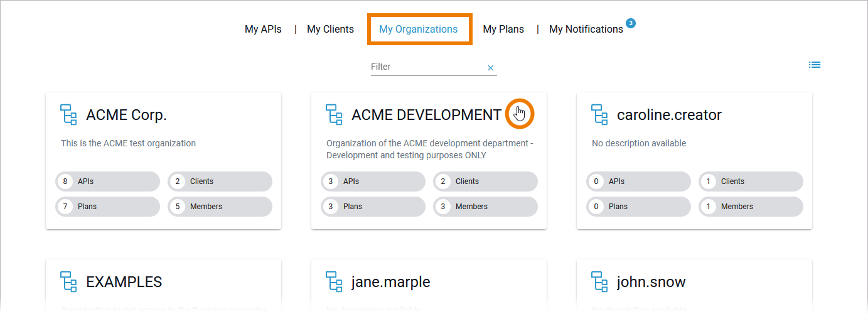
Task: Switch to My Clients tab
Action: 330,29
